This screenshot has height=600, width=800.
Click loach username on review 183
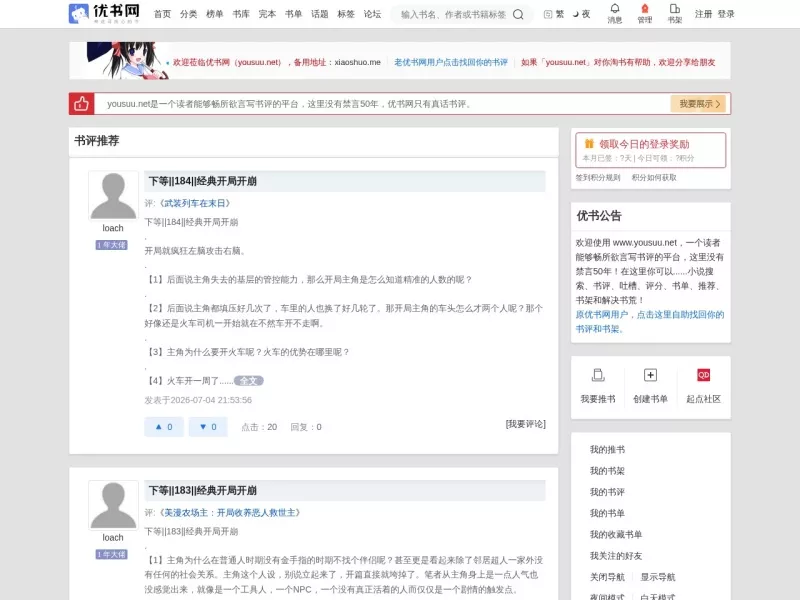[113, 538]
